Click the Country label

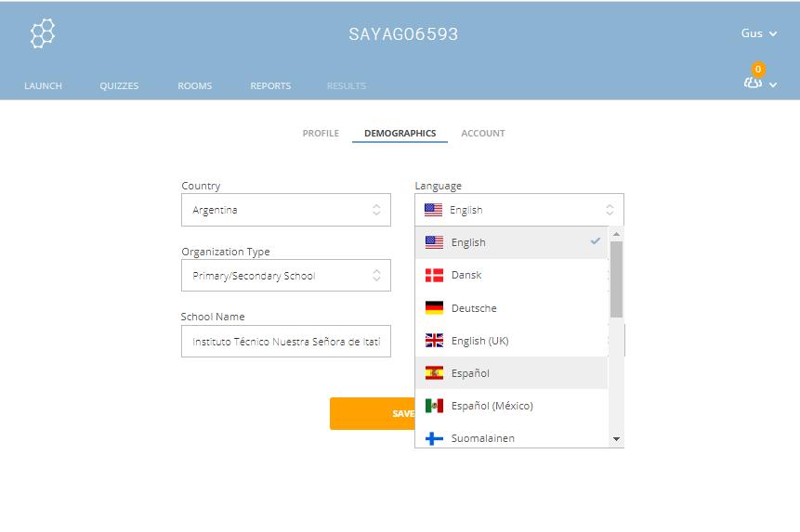click(x=201, y=186)
